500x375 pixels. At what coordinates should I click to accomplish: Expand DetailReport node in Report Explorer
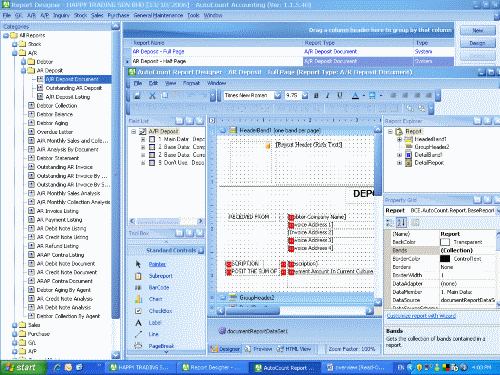pyautogui.click(x=399, y=163)
